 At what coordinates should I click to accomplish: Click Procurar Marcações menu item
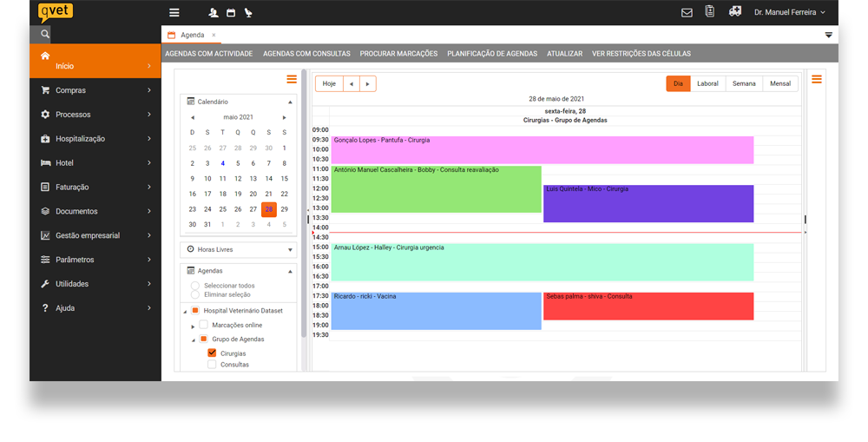(398, 54)
